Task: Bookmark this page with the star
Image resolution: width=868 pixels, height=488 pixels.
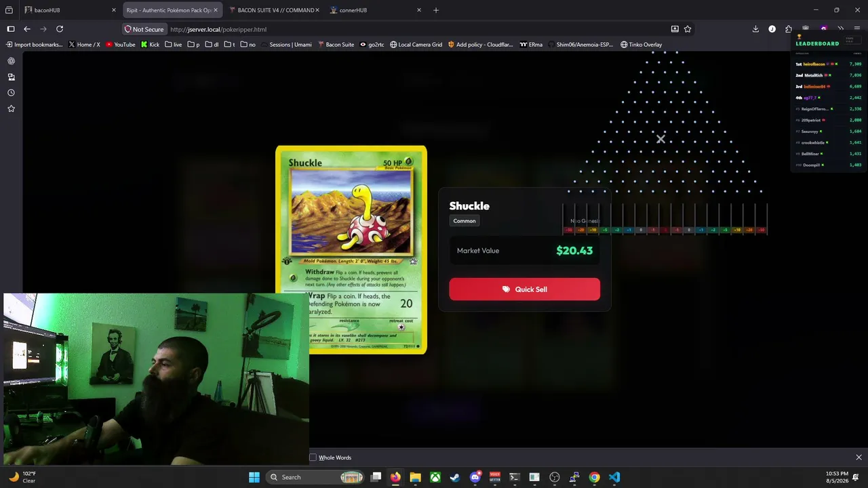Action: 688,29
